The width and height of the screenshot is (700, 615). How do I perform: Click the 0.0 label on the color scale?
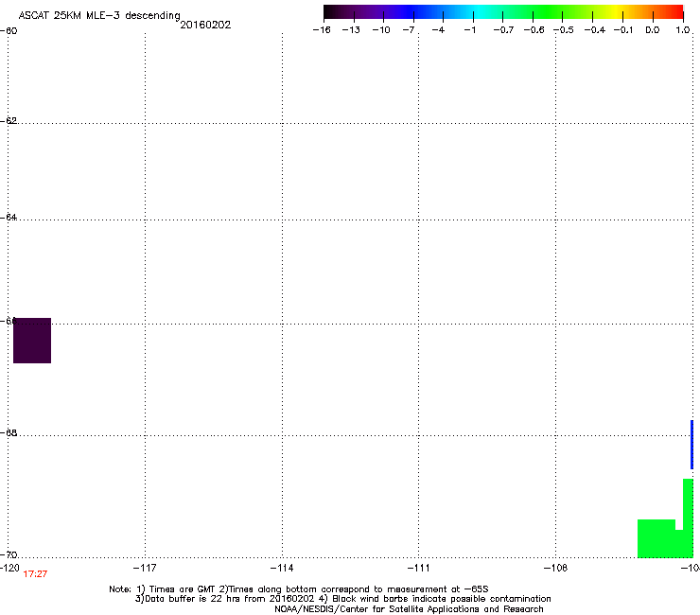pos(653,30)
